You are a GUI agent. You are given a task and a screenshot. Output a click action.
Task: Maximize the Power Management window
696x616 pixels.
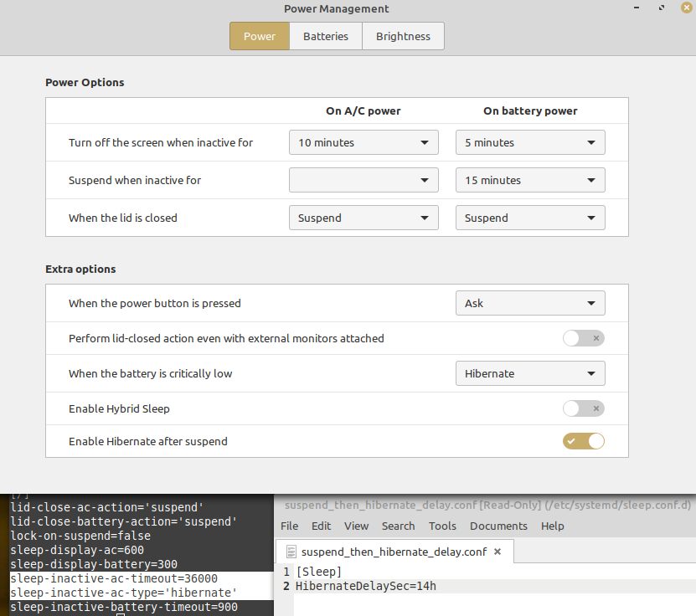tap(662, 8)
